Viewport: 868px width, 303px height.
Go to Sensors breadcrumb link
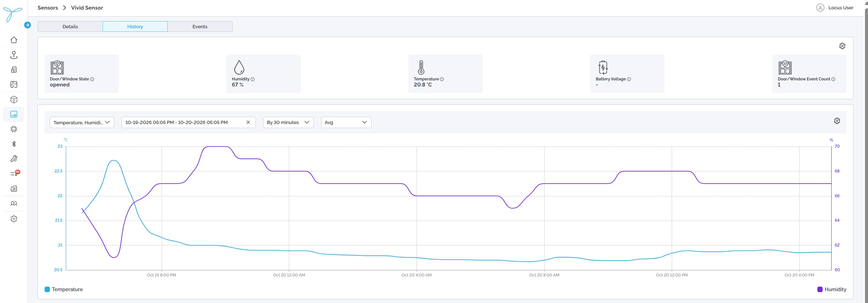(x=48, y=8)
